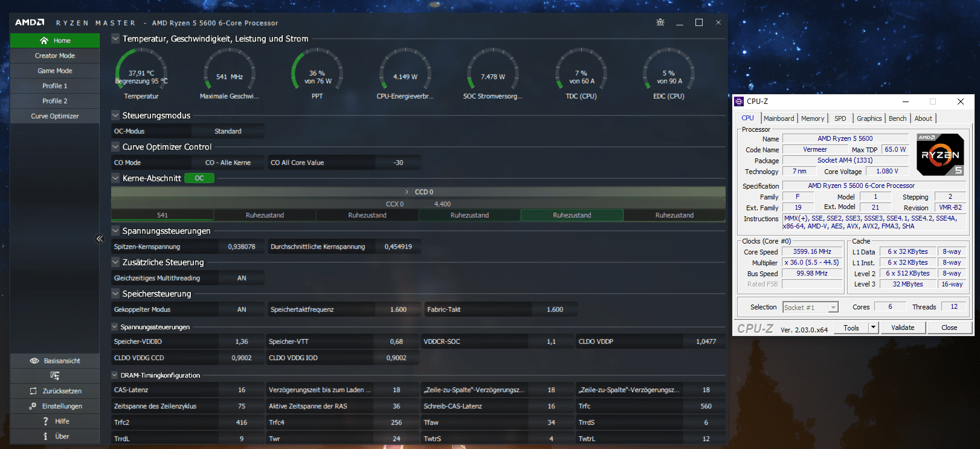The width and height of the screenshot is (980, 449).
Task: Open Einstellungen gear icon
Action: click(x=33, y=406)
